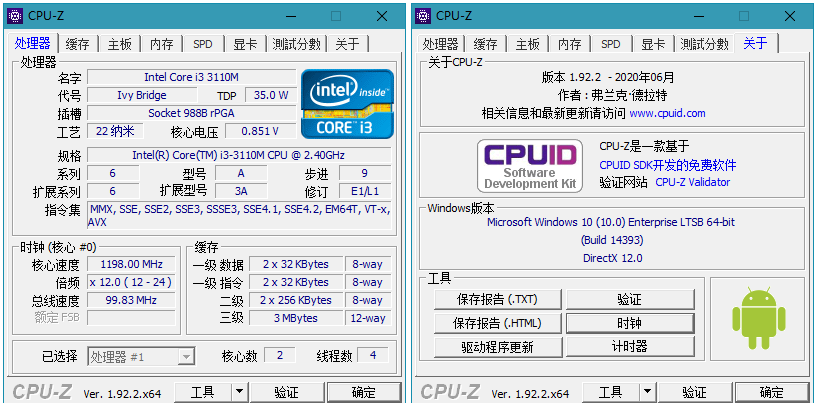Click 验证 button in left window footer
816x403 pixels.
[x=287, y=392]
